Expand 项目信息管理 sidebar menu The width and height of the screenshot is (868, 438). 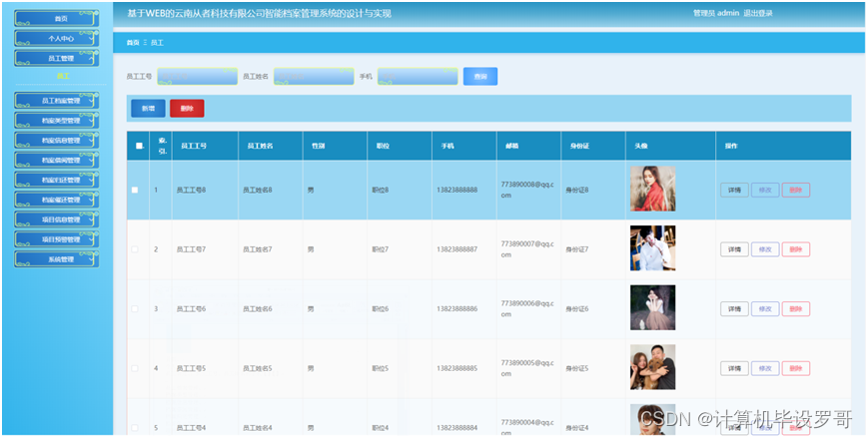pos(57,219)
